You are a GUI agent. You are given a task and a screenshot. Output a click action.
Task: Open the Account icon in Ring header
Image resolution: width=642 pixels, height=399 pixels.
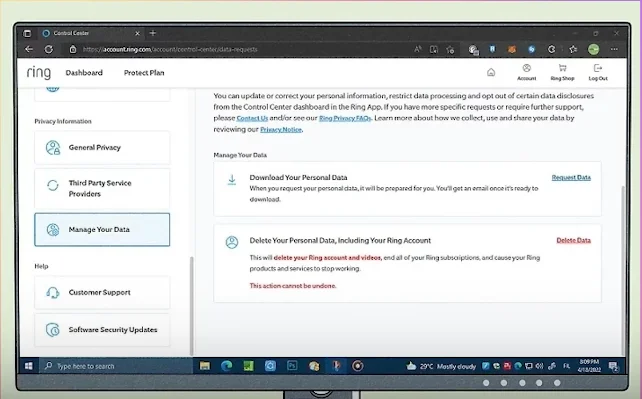click(527, 72)
